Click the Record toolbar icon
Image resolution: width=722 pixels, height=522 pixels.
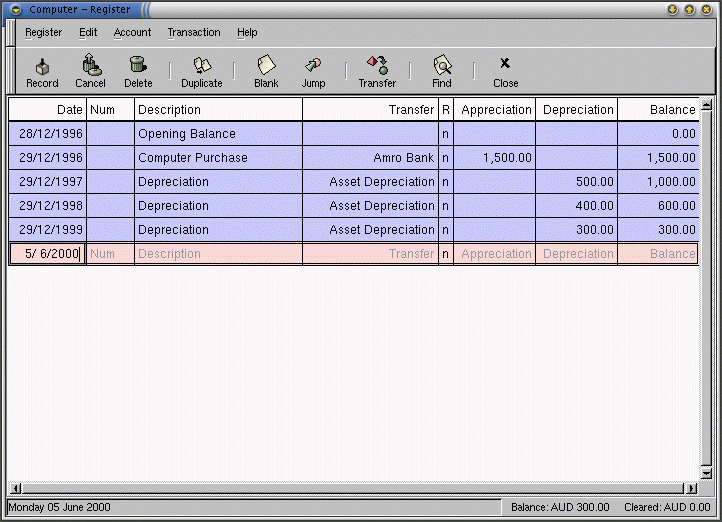point(42,66)
